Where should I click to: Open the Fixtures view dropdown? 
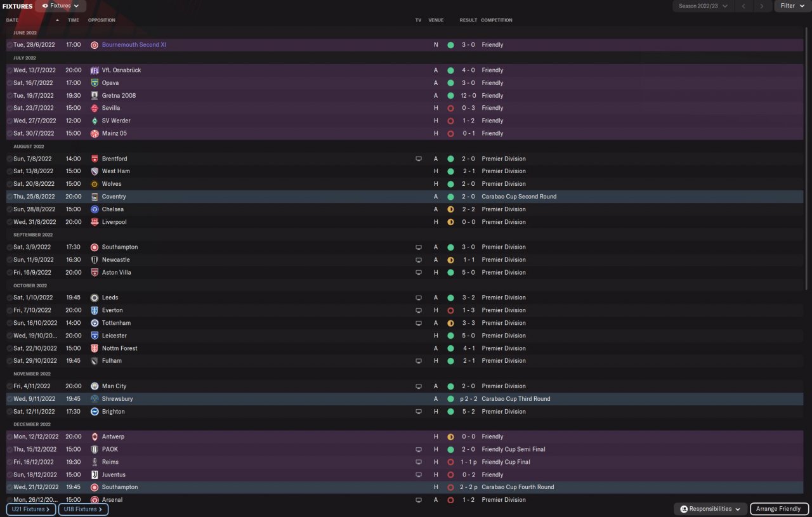[61, 6]
